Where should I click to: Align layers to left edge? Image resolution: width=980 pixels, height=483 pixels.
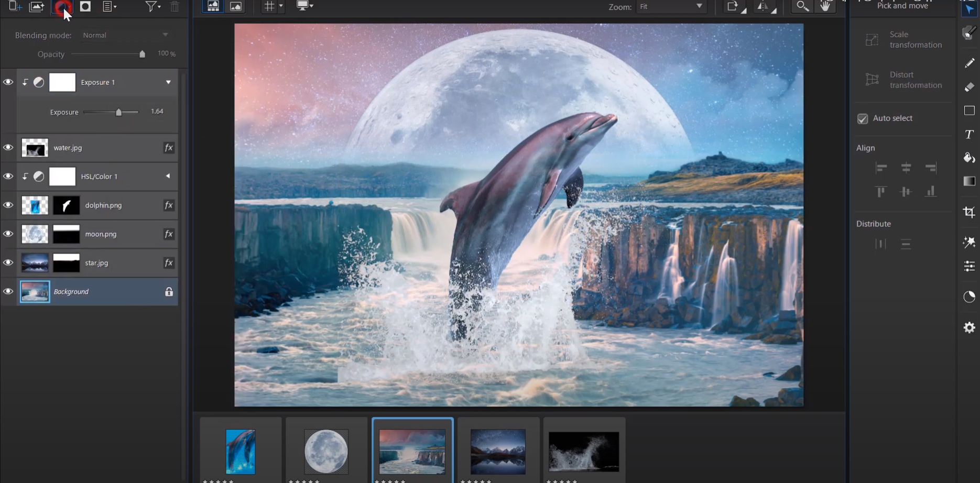[881, 168]
